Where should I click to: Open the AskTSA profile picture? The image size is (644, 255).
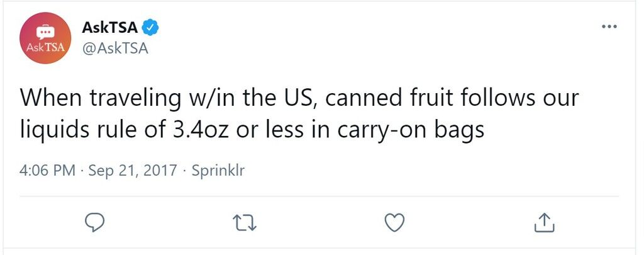pos(45,38)
